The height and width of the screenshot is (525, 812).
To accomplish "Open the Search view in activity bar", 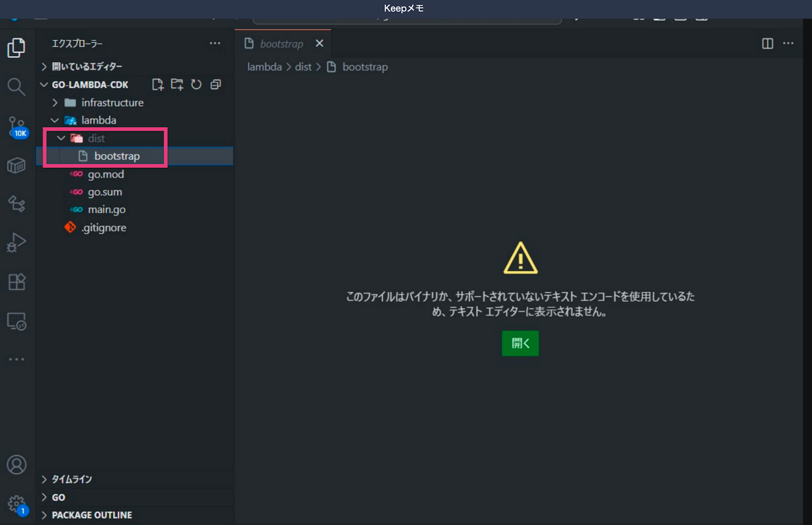I will (x=16, y=87).
